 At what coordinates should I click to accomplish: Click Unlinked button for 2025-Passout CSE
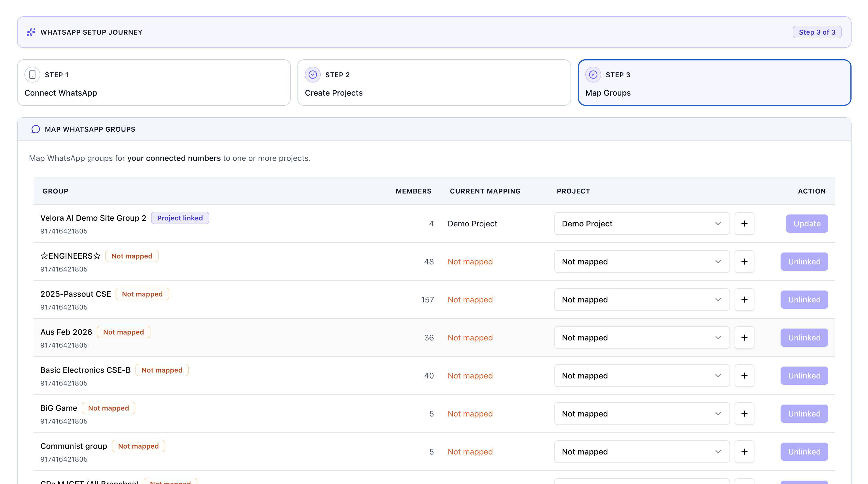coord(804,300)
